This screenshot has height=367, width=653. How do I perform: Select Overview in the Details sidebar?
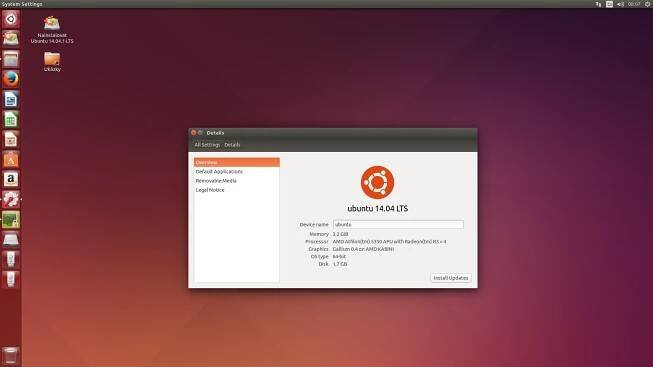tap(237, 162)
